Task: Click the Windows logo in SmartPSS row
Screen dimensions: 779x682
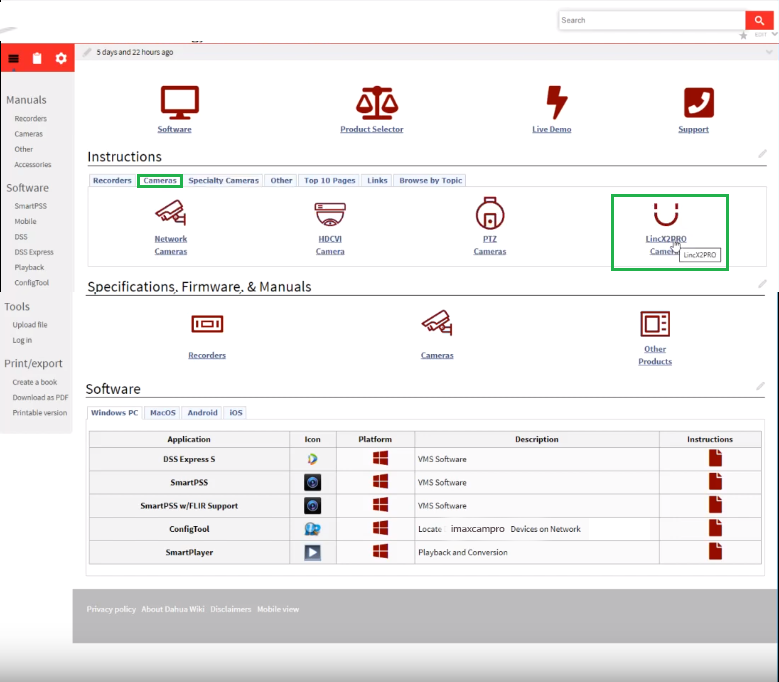Action: (381, 482)
